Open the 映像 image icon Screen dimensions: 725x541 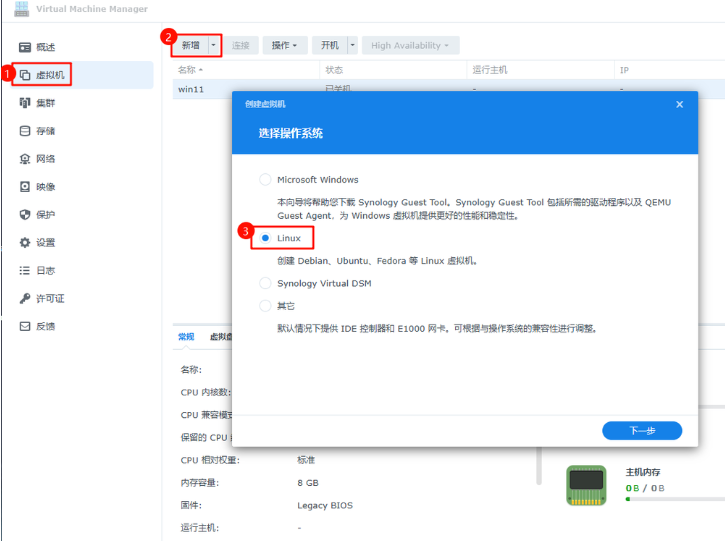click(25, 187)
